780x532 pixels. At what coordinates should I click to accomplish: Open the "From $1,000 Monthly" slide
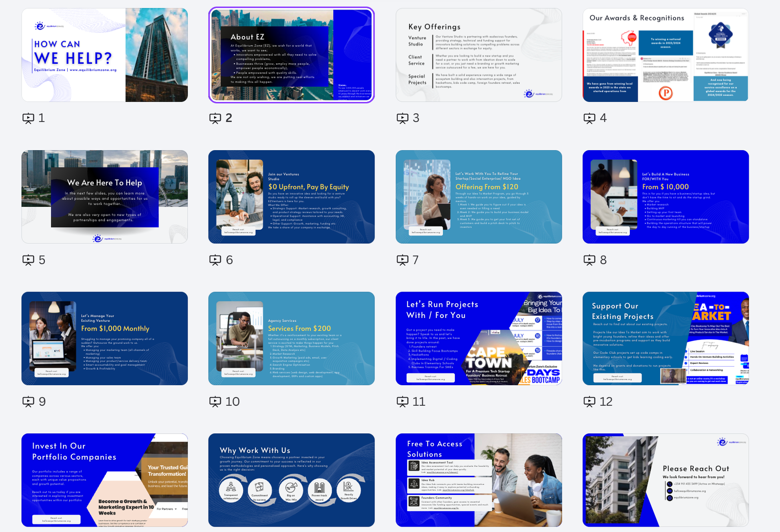point(104,338)
